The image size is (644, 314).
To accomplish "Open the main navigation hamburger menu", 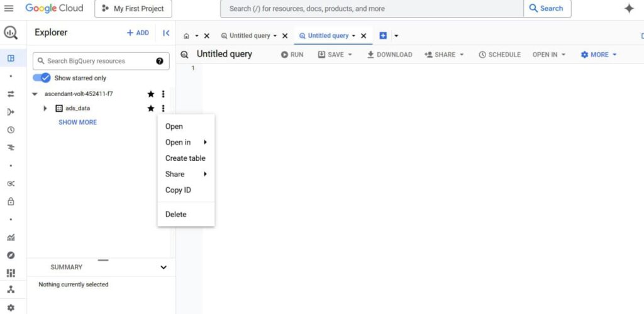I will [x=9, y=8].
